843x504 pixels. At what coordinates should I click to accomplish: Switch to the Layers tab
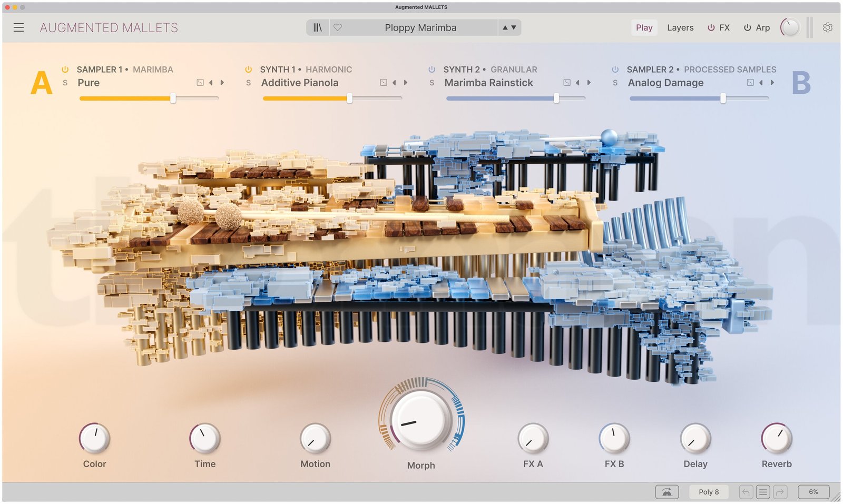point(680,28)
